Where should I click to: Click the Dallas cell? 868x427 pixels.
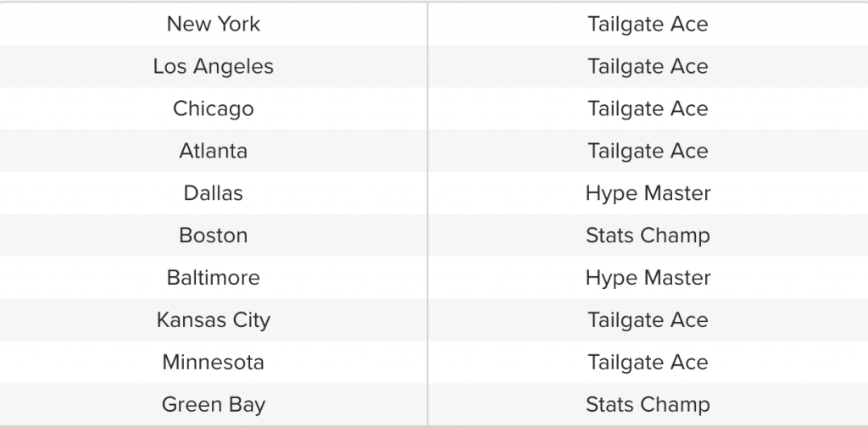(214, 193)
